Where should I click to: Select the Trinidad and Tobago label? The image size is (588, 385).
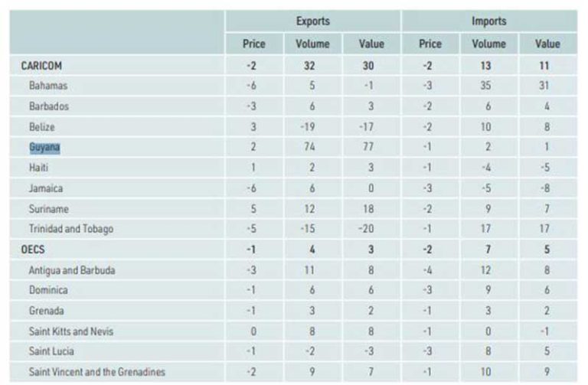click(71, 229)
